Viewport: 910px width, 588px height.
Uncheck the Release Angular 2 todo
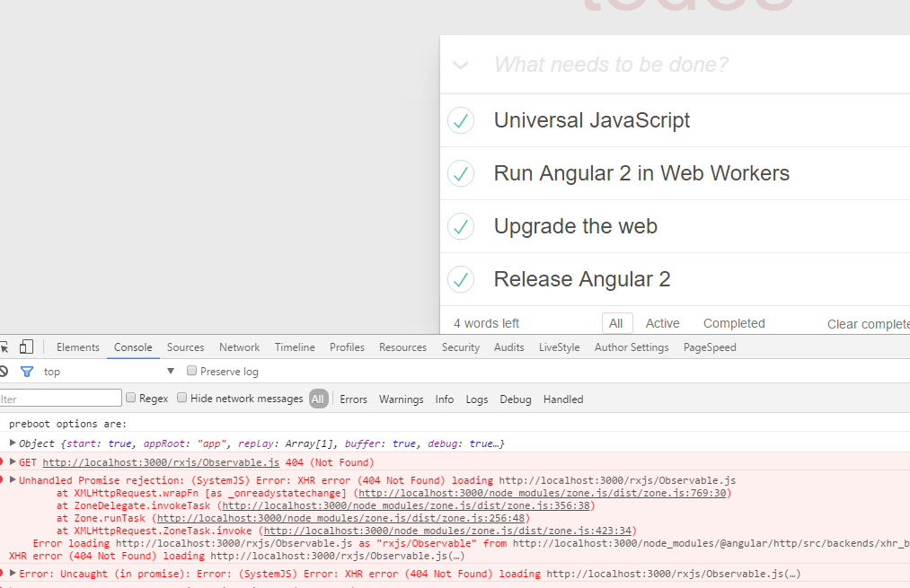click(x=461, y=279)
